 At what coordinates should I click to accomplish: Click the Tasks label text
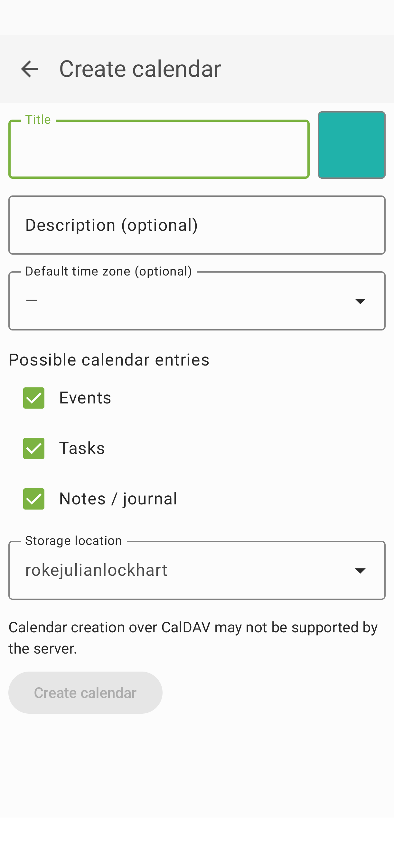[82, 448]
